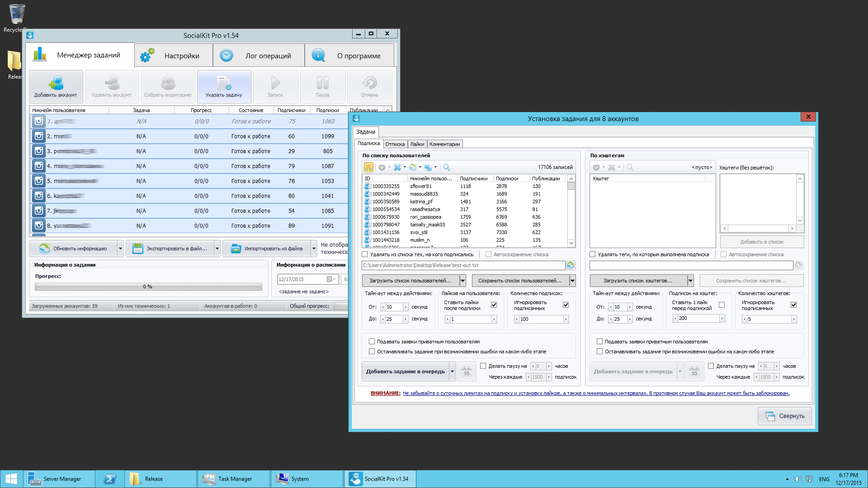
Task: Expand Сохранить список пользователей dropdown
Action: (571, 280)
